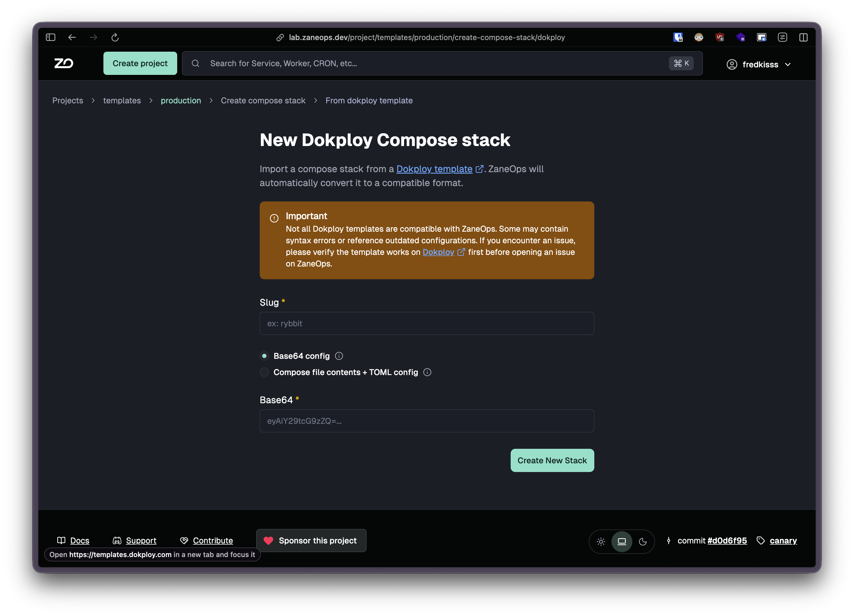Image resolution: width=854 pixels, height=616 pixels.
Task: Open the canary version link
Action: 783,541
